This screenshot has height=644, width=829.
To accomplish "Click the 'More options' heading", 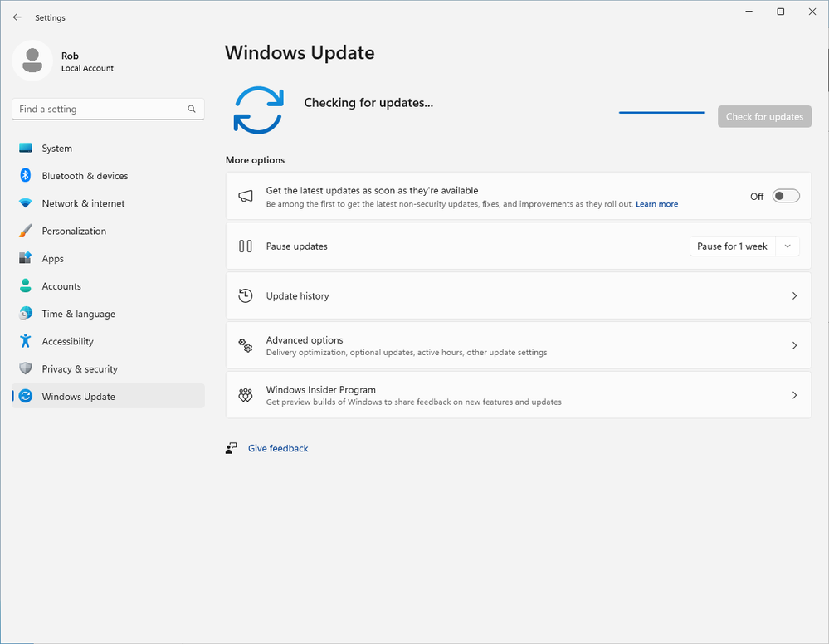I will 255,159.
